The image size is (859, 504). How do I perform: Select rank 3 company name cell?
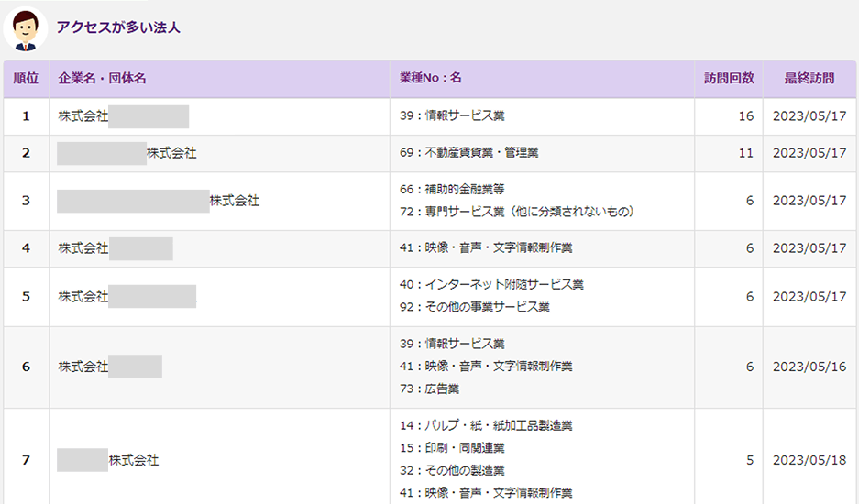coord(220,201)
